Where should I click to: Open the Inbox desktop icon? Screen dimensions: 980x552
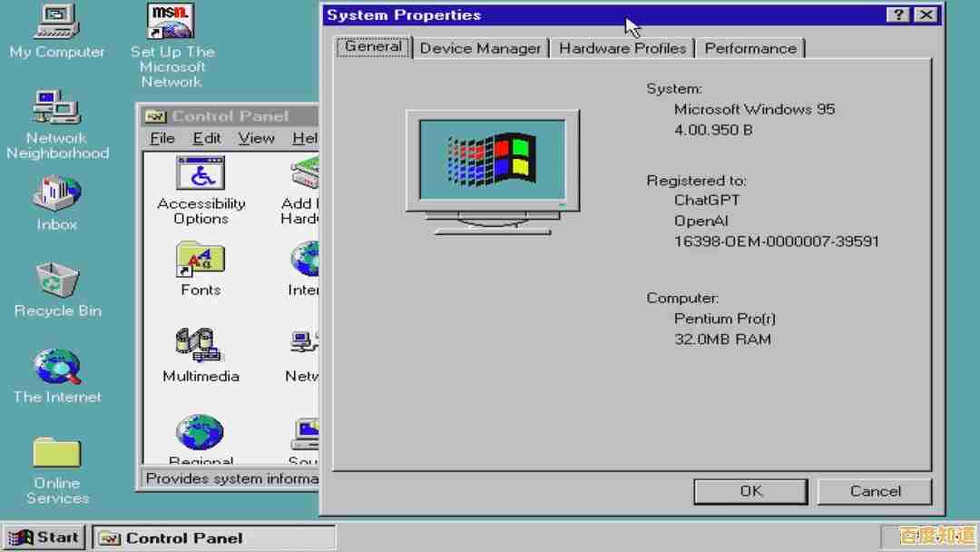coord(56,194)
